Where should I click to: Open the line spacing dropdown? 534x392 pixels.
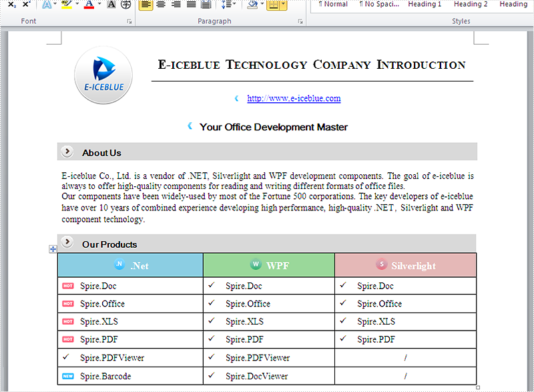pyautogui.click(x=228, y=5)
